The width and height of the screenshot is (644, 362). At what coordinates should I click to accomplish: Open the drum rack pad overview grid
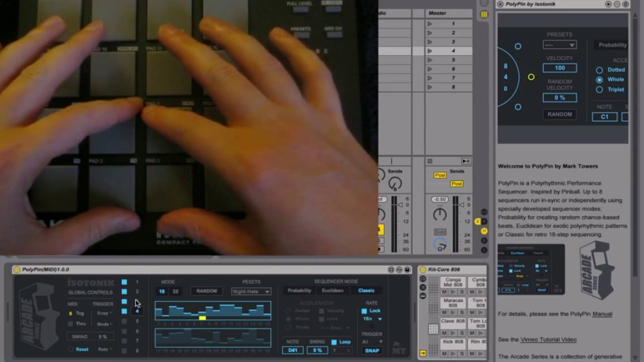pyautogui.click(x=433, y=329)
